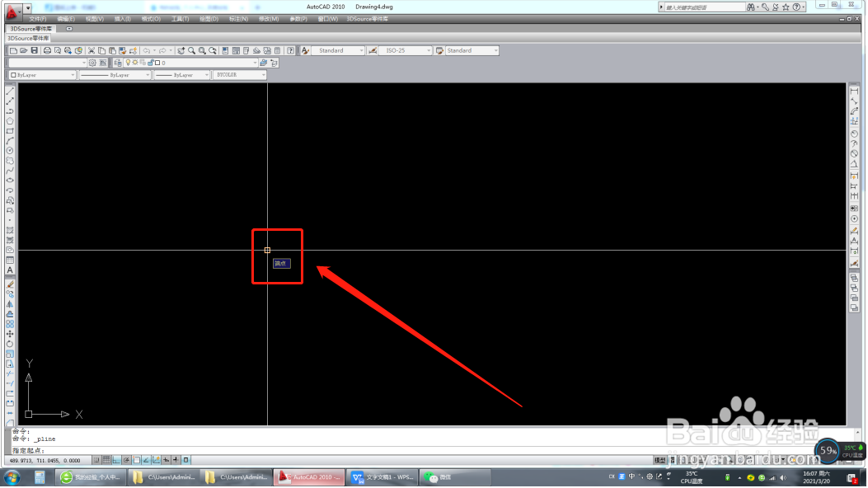Viewport: 868px width, 488px height.
Task: Switch to WPS document taskbar button
Action: (x=382, y=477)
